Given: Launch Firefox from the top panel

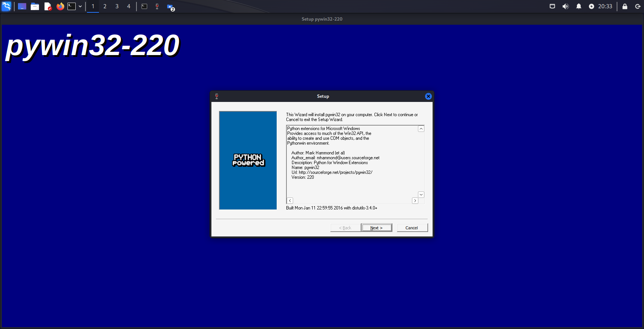Looking at the screenshot, I should [x=60, y=6].
